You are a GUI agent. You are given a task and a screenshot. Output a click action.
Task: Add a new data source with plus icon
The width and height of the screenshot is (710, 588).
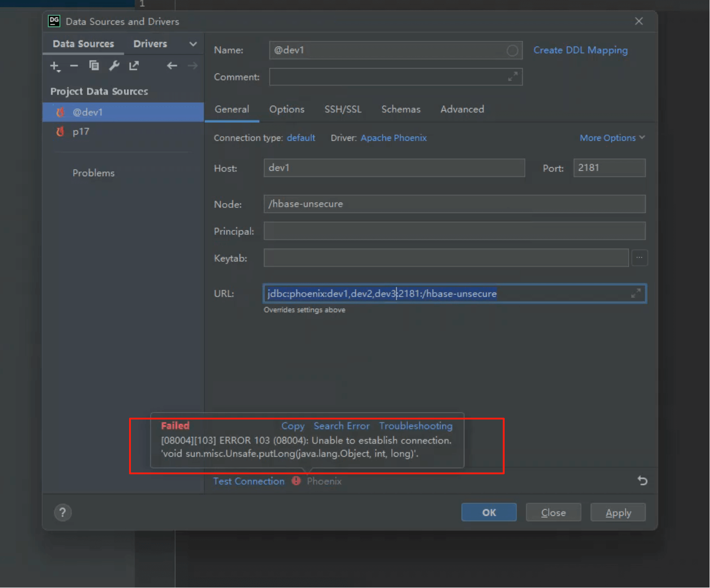tap(55, 66)
